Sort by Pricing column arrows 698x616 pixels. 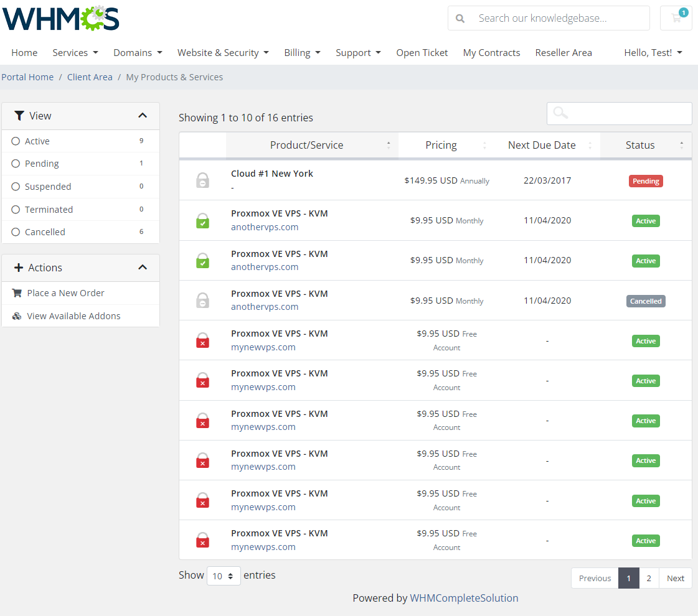tap(485, 145)
